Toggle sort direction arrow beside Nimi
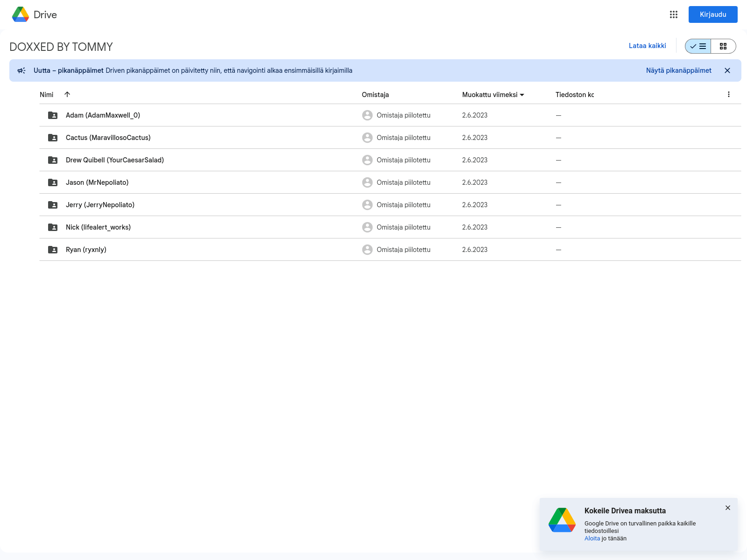Image resolution: width=747 pixels, height=560 pixels. [67, 94]
